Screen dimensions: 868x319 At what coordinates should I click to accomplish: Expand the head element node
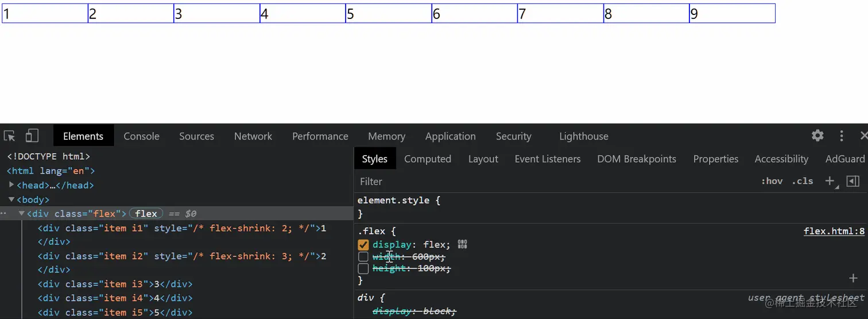[x=11, y=185]
